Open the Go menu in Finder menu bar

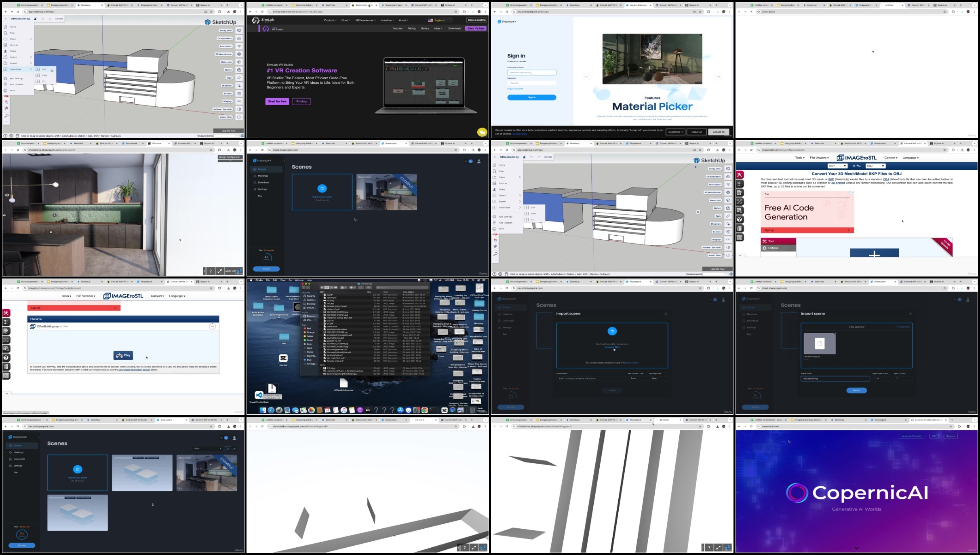[290, 280]
